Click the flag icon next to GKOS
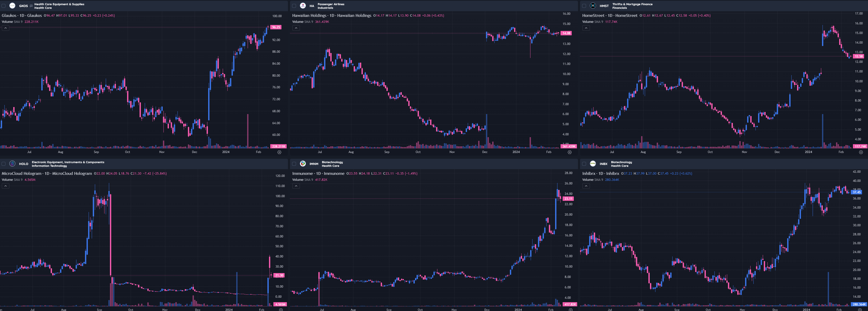Screen dimensions: 868x311 click(x=31, y=6)
